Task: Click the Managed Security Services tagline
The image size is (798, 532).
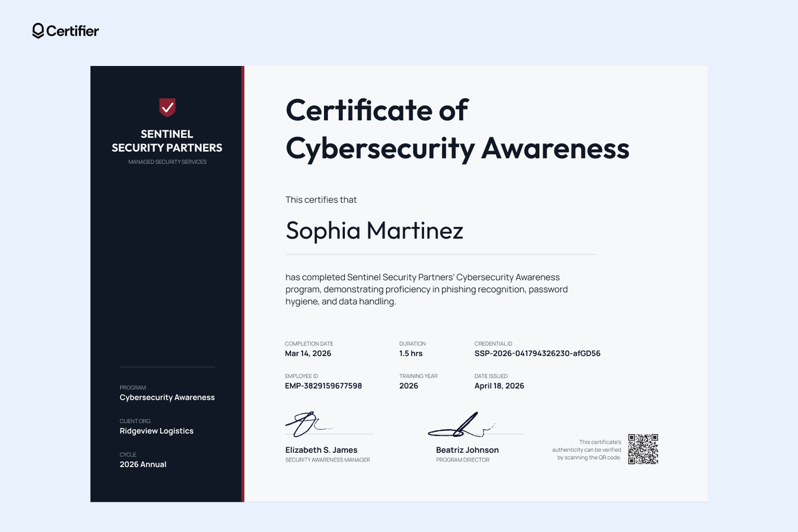Action: coord(167,162)
